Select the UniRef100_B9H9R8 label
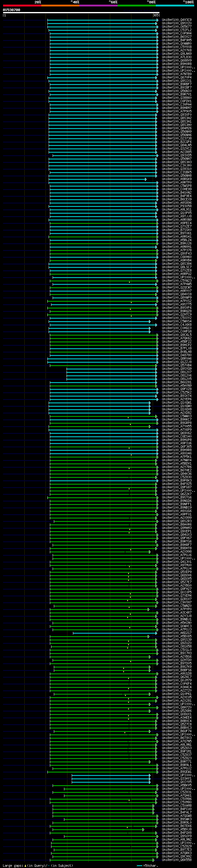Image resolution: width=197 pixels, height=868 pixels. click(x=176, y=450)
